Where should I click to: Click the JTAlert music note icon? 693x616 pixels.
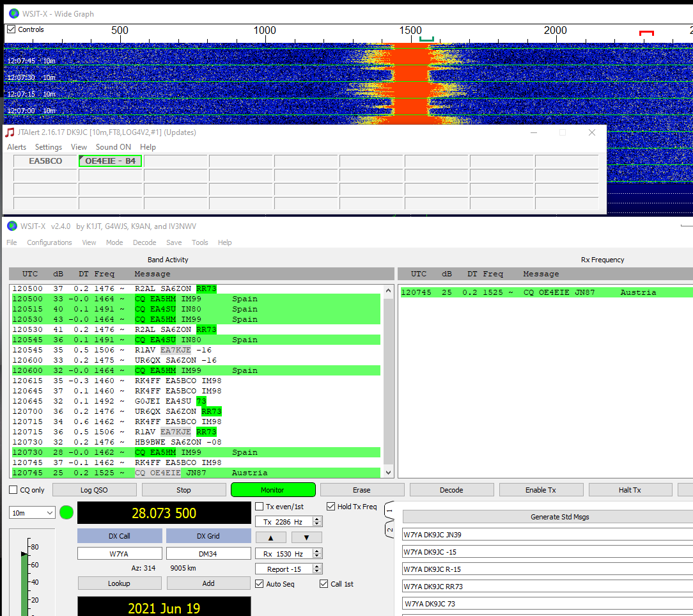10,132
